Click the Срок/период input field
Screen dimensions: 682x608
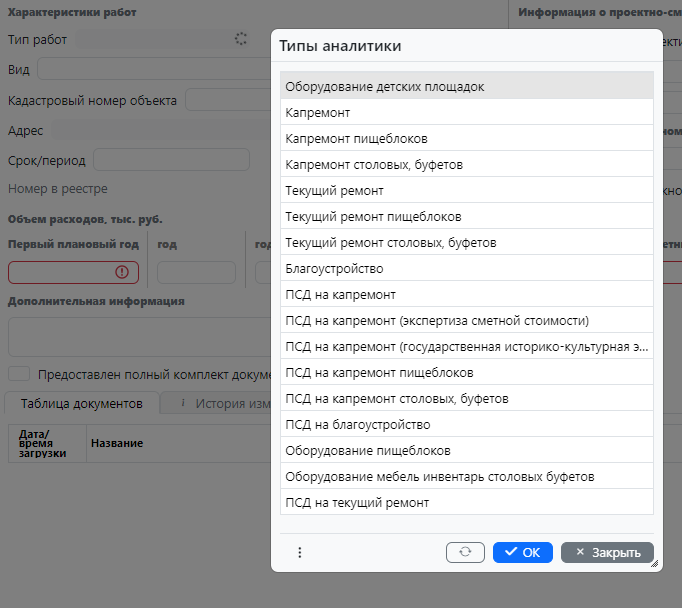[x=171, y=160]
